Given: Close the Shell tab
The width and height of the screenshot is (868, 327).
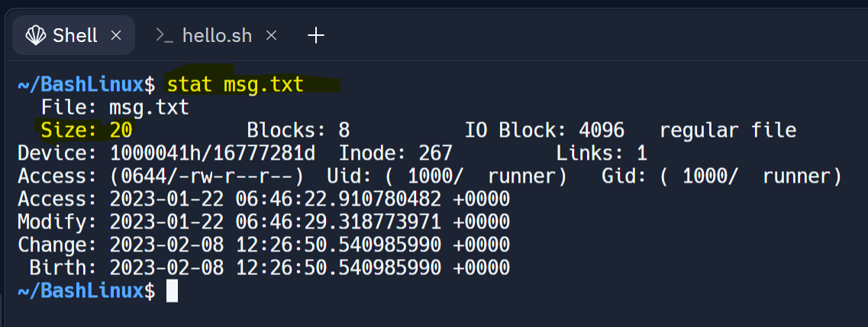Looking at the screenshot, I should click(x=116, y=36).
